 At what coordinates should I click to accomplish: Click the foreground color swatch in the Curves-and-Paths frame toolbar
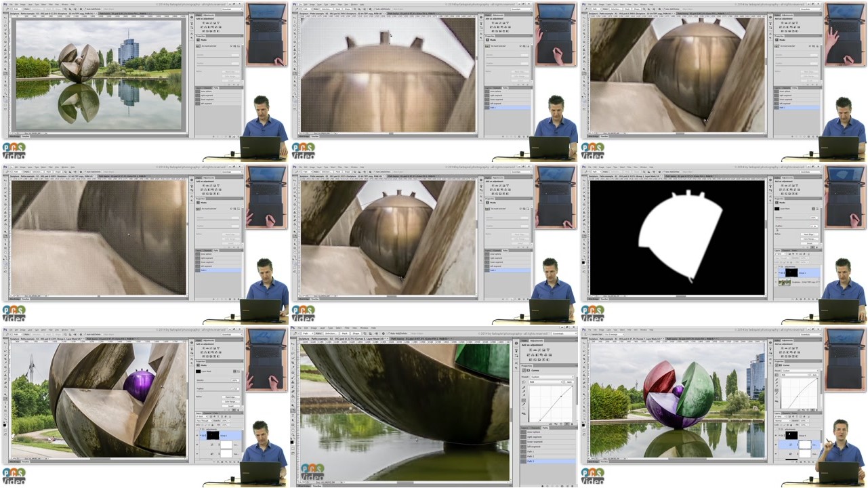click(x=292, y=442)
